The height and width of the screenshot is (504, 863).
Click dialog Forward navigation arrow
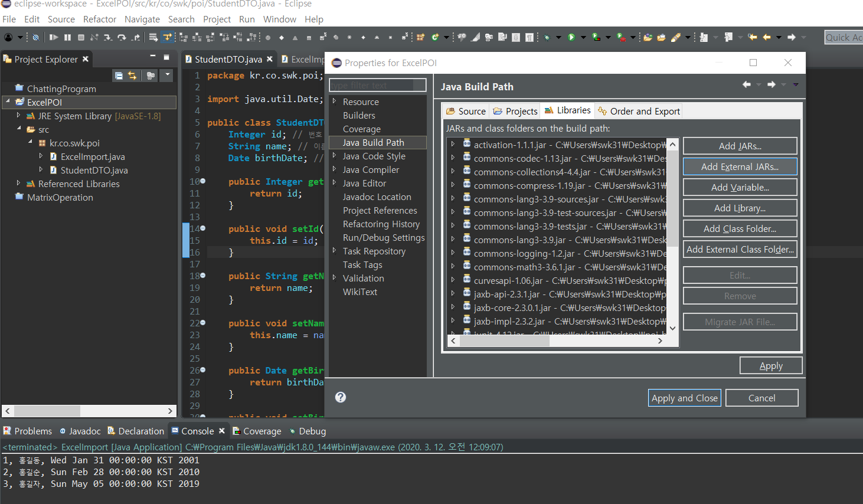772,85
